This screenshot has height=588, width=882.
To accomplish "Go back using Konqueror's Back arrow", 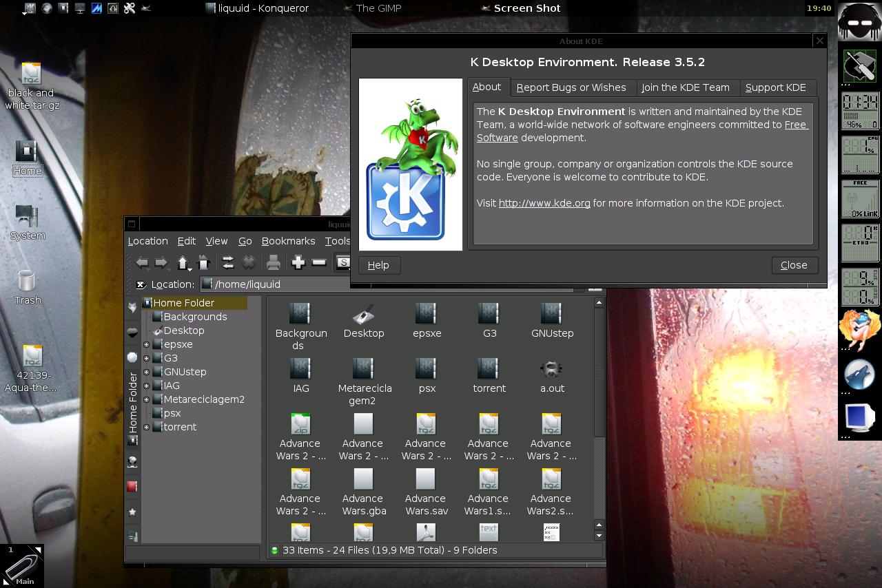I will [x=143, y=262].
